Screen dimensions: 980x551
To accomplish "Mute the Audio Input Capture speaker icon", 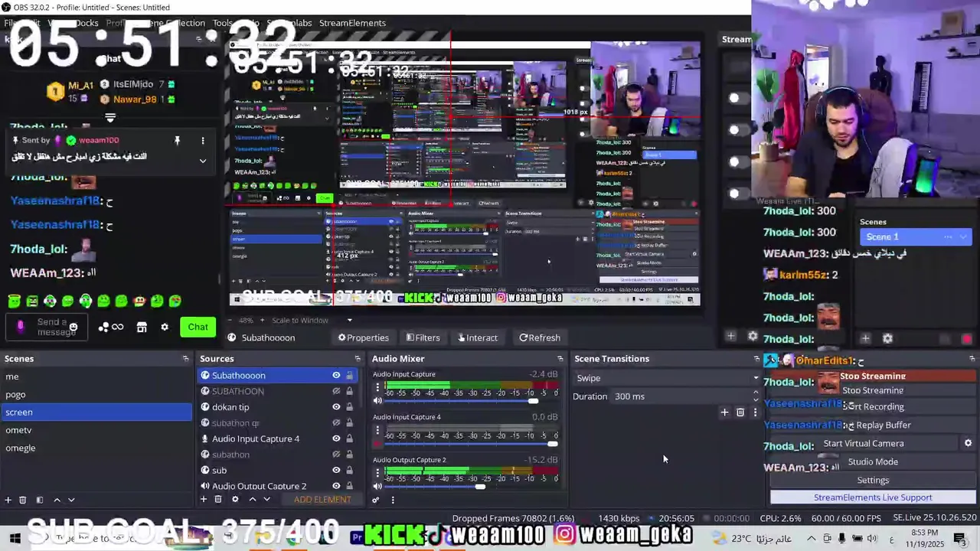I will pos(377,400).
